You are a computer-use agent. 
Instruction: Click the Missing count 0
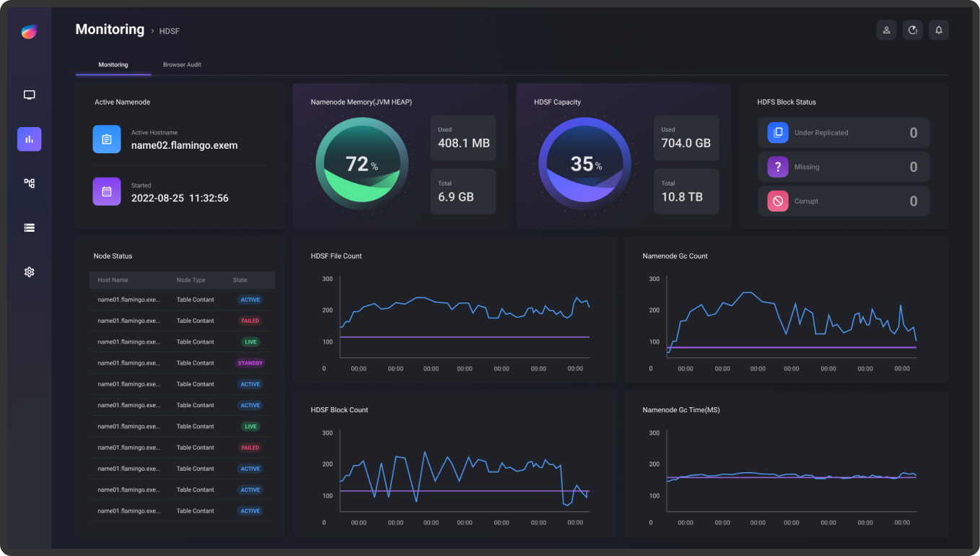[x=914, y=167]
